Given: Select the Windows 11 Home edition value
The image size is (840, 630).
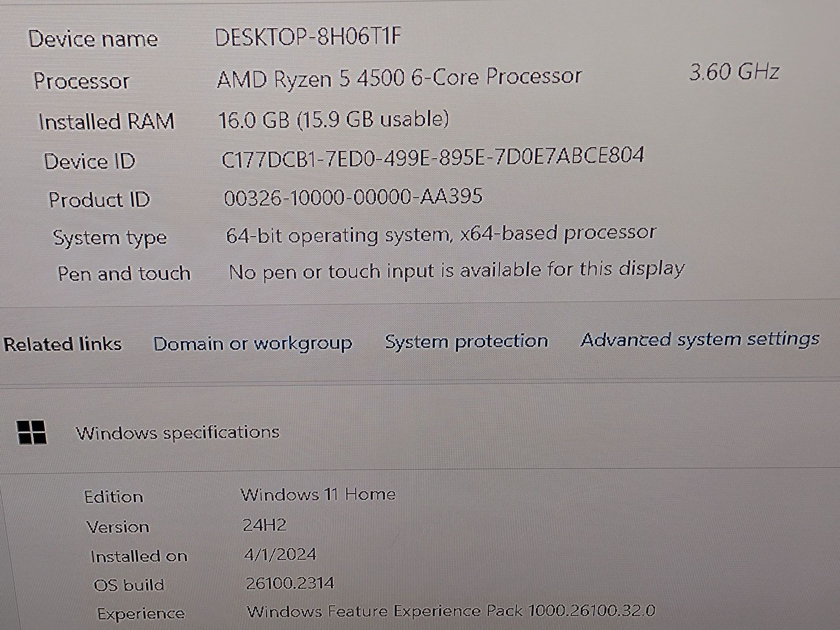Looking at the screenshot, I should pyautogui.click(x=318, y=494).
